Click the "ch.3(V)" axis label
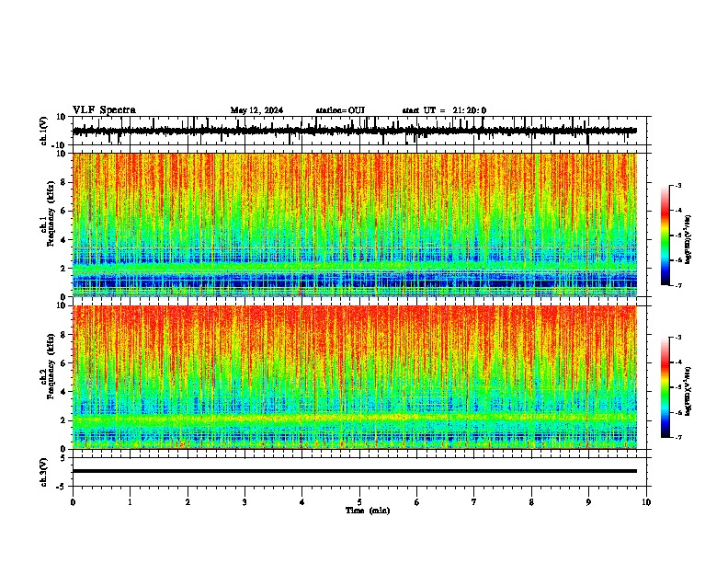 click(43, 472)
